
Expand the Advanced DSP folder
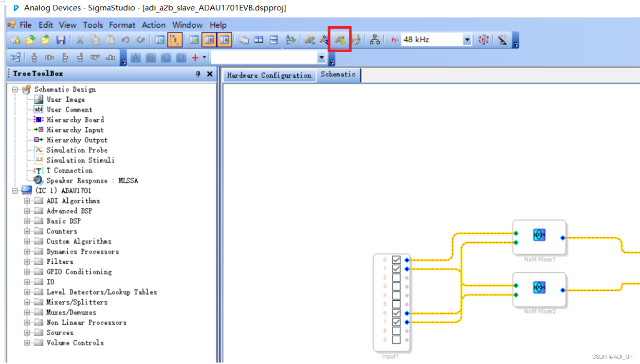click(27, 211)
